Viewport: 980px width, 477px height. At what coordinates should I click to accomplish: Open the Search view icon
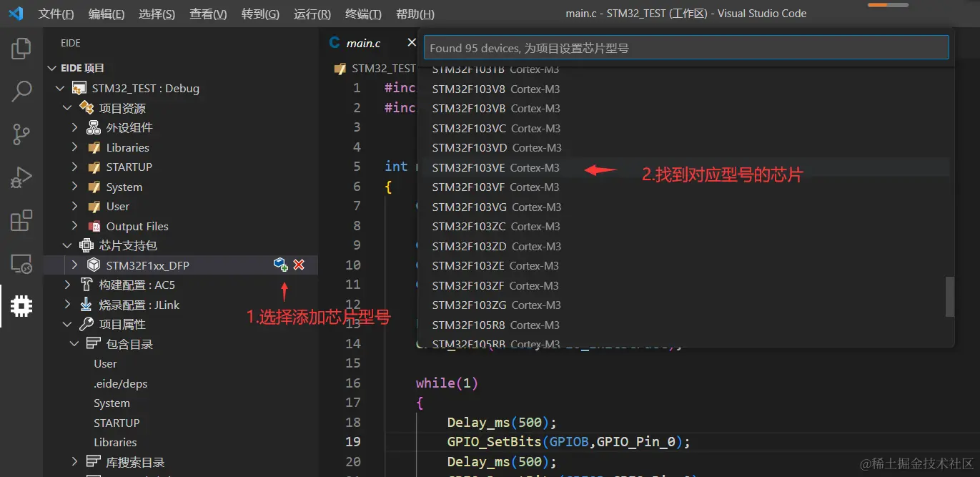tap(21, 92)
